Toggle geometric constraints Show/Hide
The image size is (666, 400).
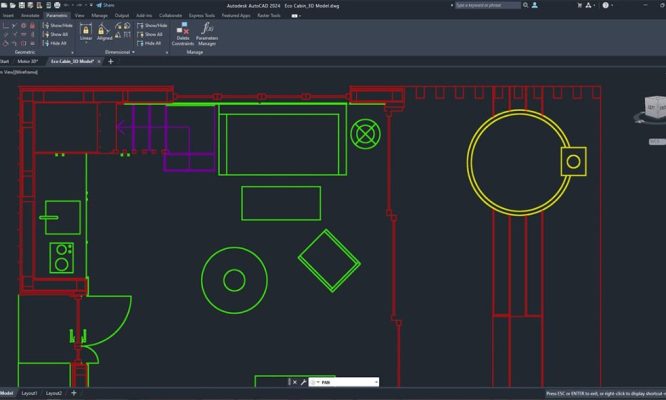[56, 25]
